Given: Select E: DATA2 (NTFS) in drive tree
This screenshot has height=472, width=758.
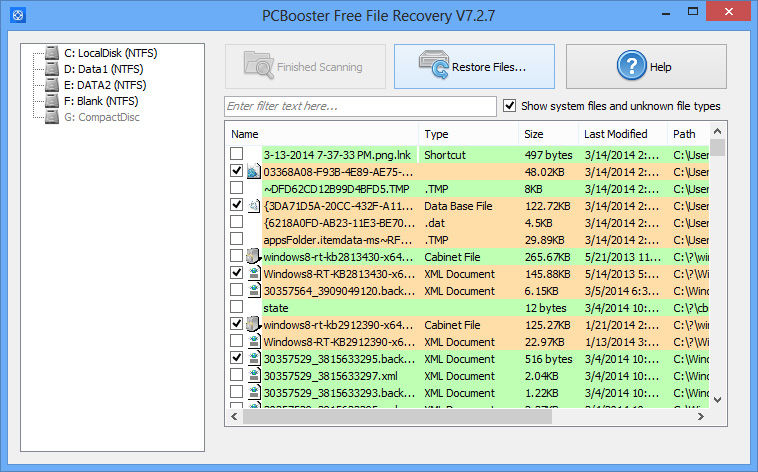Looking at the screenshot, I should tap(105, 85).
